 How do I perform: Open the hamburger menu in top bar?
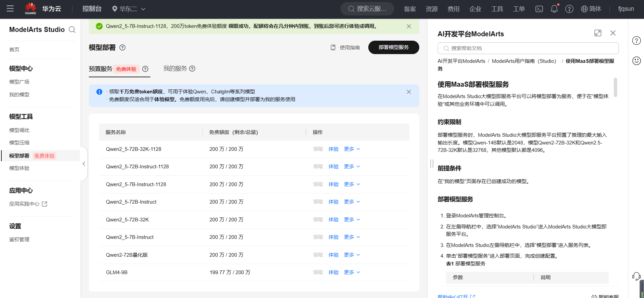coord(10,9)
